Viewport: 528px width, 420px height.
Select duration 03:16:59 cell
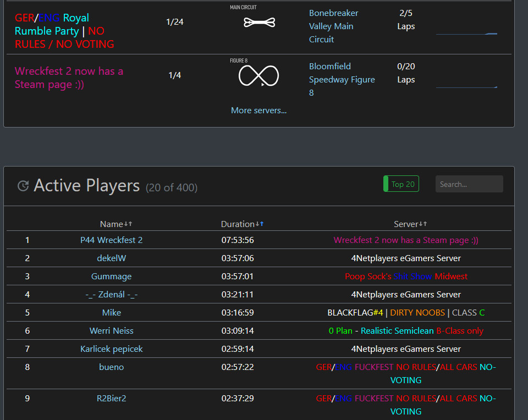(238, 313)
